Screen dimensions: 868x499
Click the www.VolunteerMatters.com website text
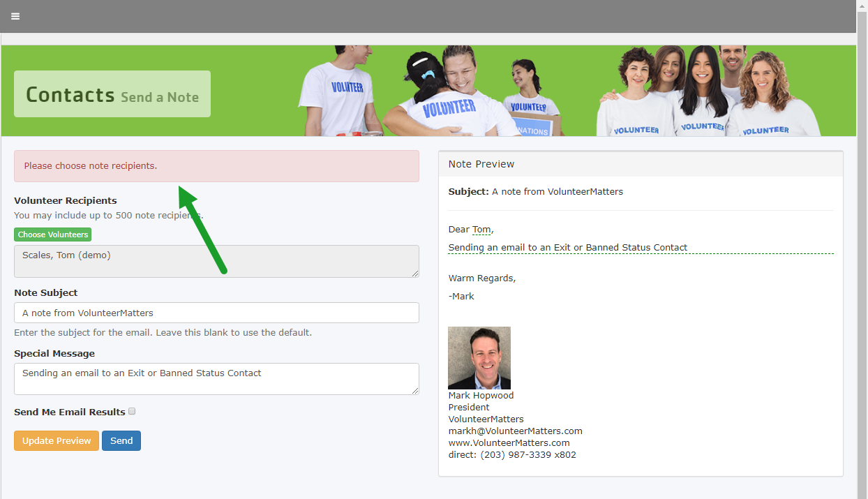tap(509, 442)
